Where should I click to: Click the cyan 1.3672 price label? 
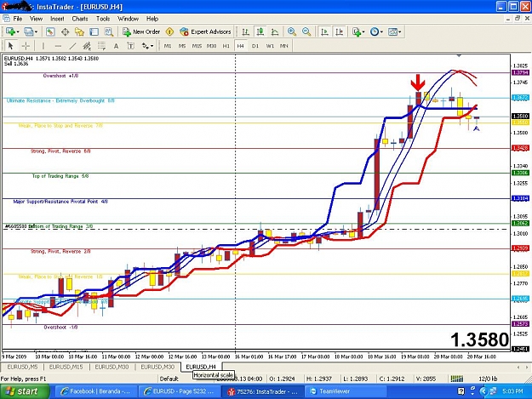click(520, 98)
